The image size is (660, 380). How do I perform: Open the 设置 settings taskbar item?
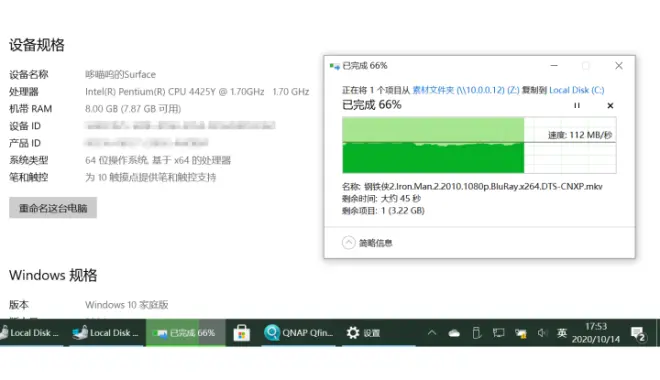tap(363, 333)
